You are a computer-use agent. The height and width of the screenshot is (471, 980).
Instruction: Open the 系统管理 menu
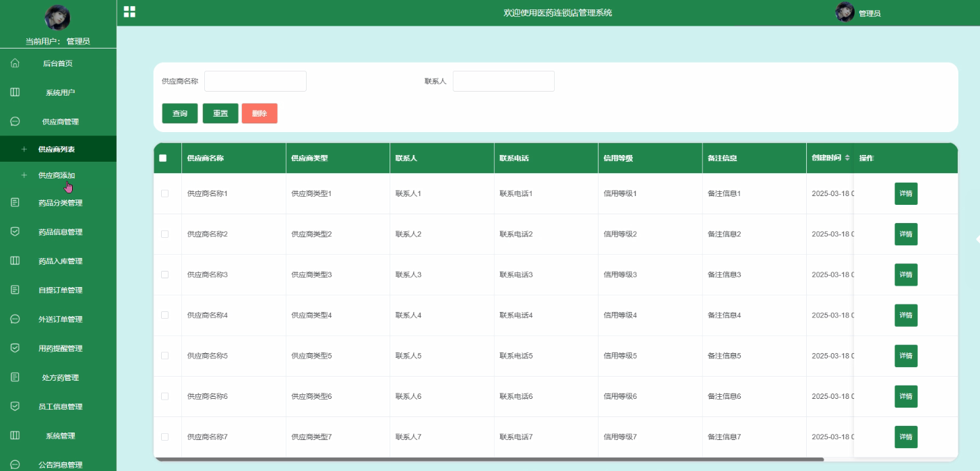(58, 435)
